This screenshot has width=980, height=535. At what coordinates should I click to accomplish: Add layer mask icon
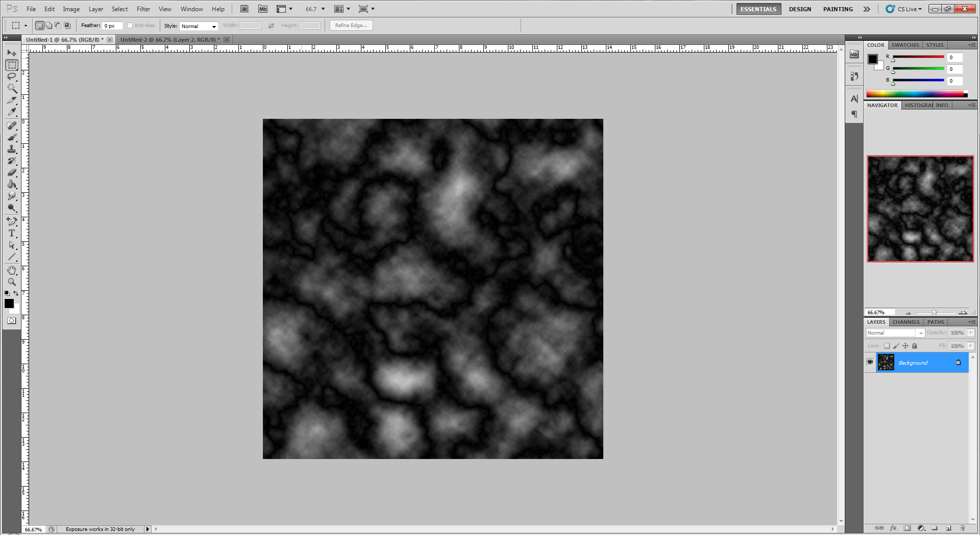tap(907, 528)
